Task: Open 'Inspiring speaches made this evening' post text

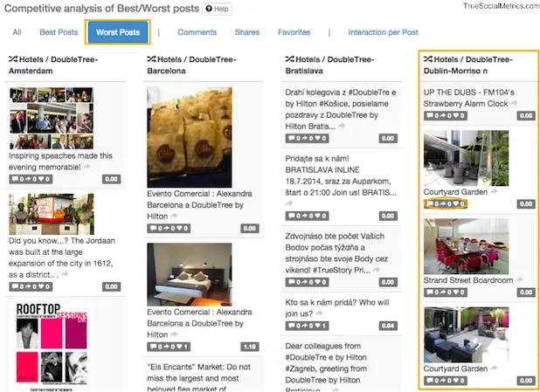Action: click(x=60, y=162)
